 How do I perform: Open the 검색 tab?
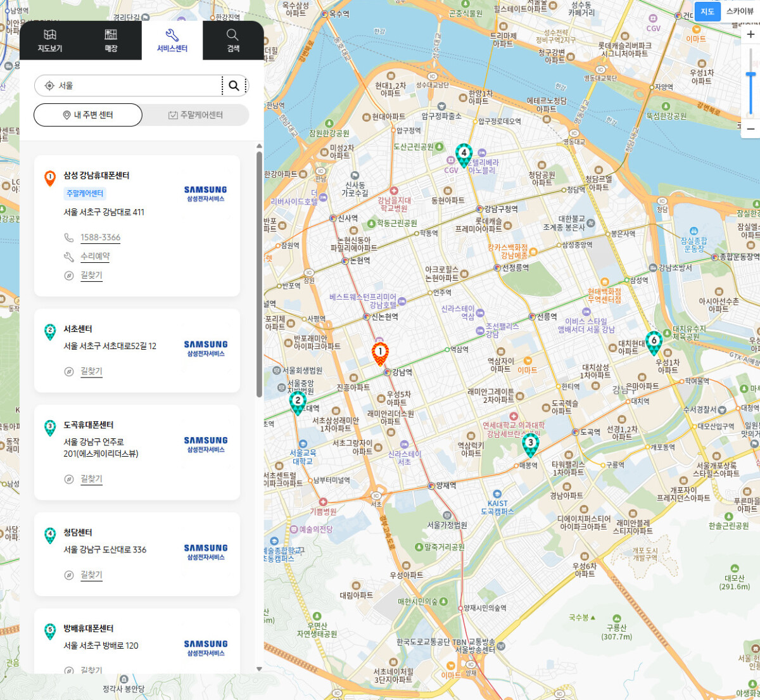pos(233,40)
